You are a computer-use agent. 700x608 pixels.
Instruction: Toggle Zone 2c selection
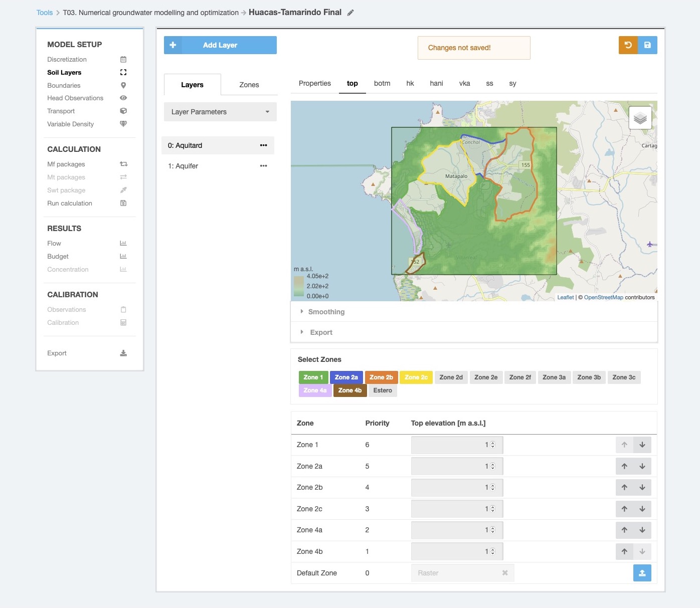point(416,377)
